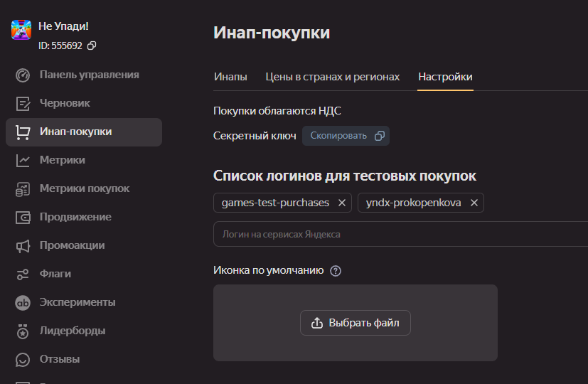Open Промоакции section
The width and height of the screenshot is (588, 384).
pyautogui.click(x=84, y=245)
